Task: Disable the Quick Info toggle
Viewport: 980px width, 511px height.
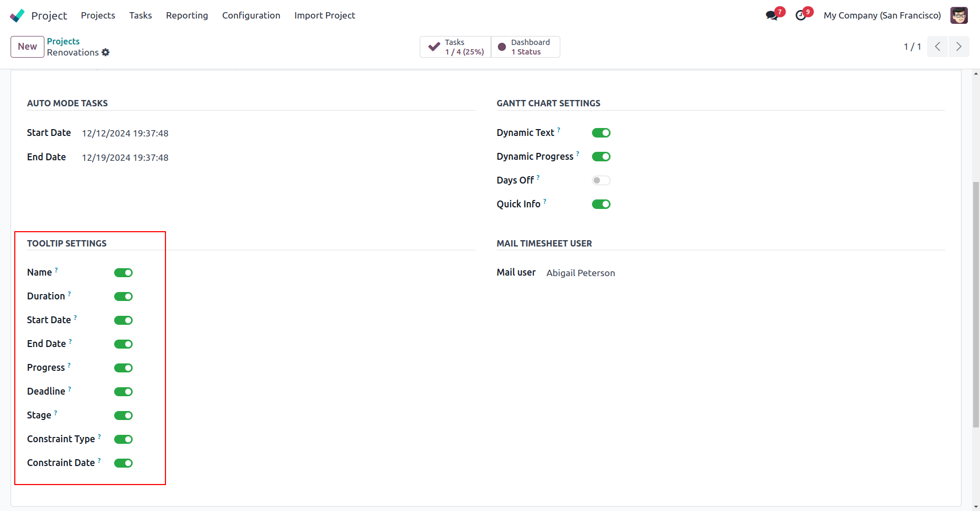Action: 601,204
